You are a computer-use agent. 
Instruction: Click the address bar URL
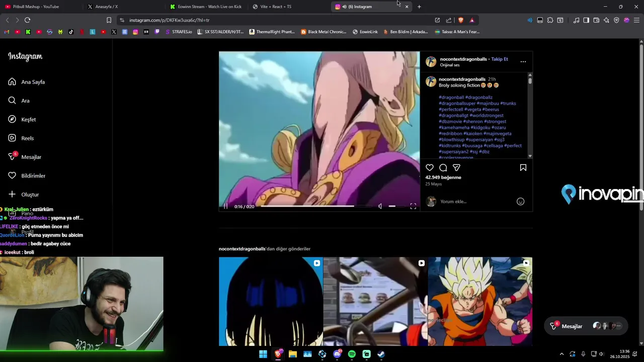(169, 20)
